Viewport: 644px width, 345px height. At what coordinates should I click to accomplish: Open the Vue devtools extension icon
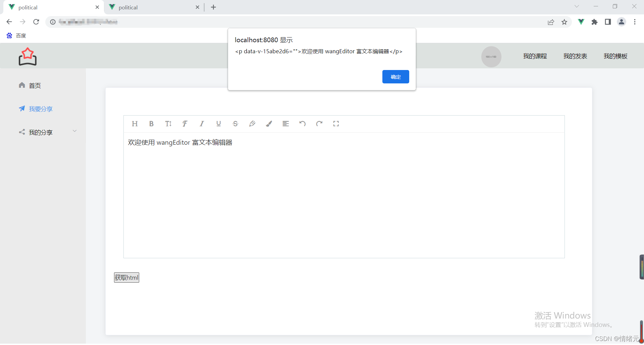(x=581, y=22)
